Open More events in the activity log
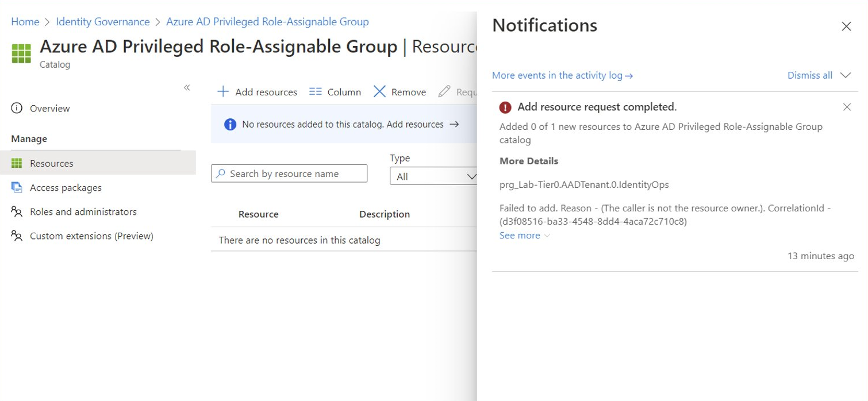868x401 pixels. (562, 75)
